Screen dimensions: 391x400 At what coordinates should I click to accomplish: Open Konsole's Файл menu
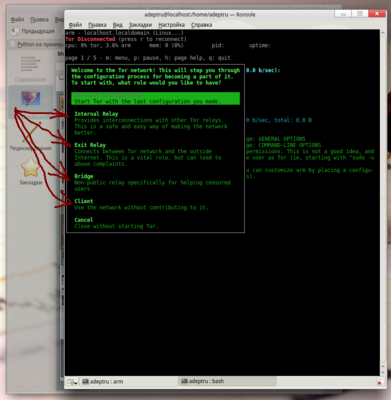point(75,25)
